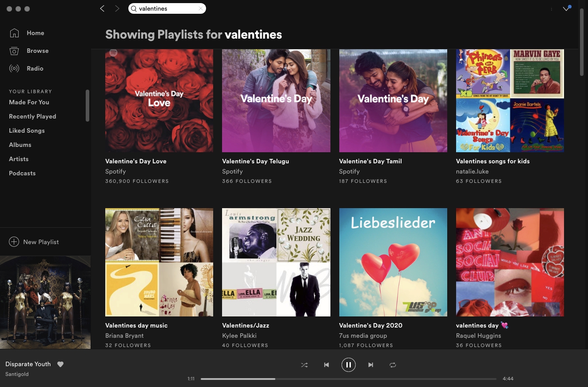
Task: Open Spotify owner under Valentine's Day Tamil
Action: 350,171
